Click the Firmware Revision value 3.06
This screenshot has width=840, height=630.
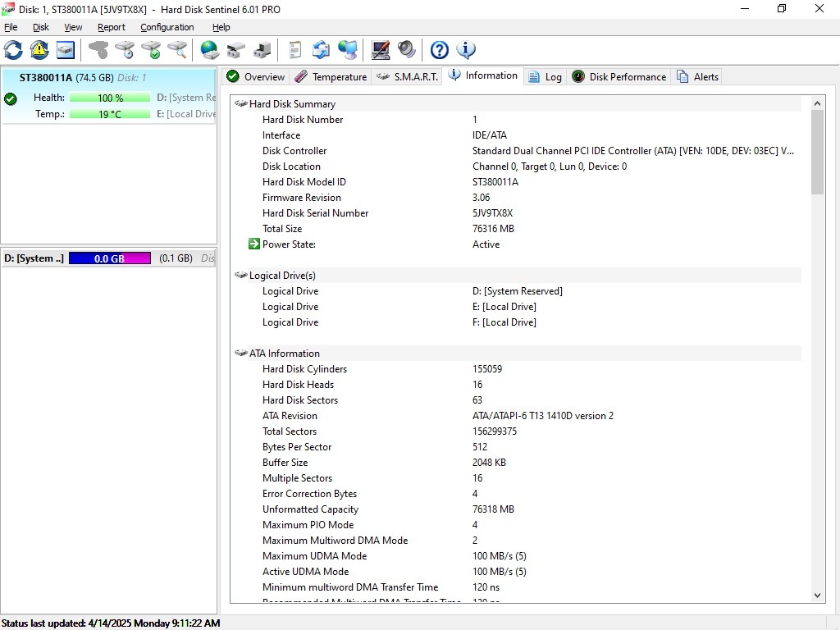click(x=481, y=197)
